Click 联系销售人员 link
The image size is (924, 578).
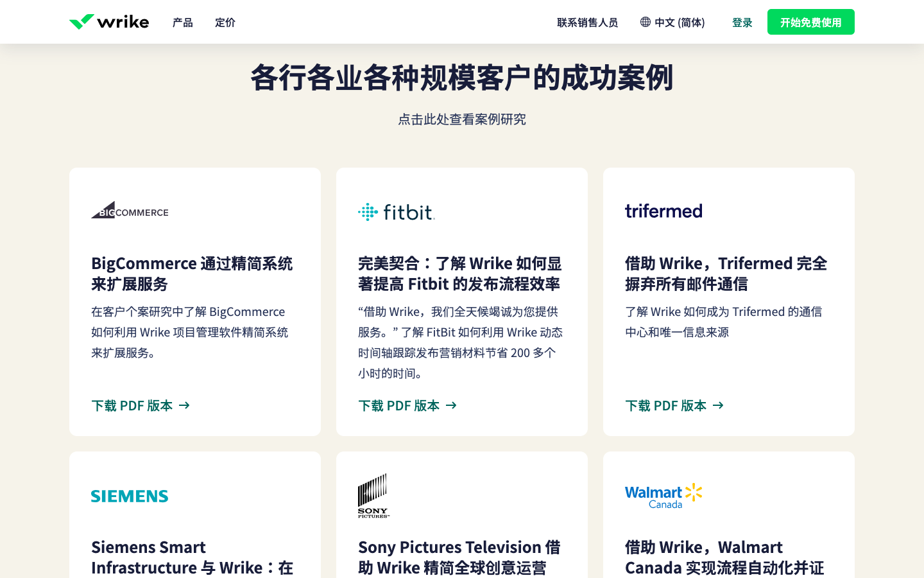point(587,22)
